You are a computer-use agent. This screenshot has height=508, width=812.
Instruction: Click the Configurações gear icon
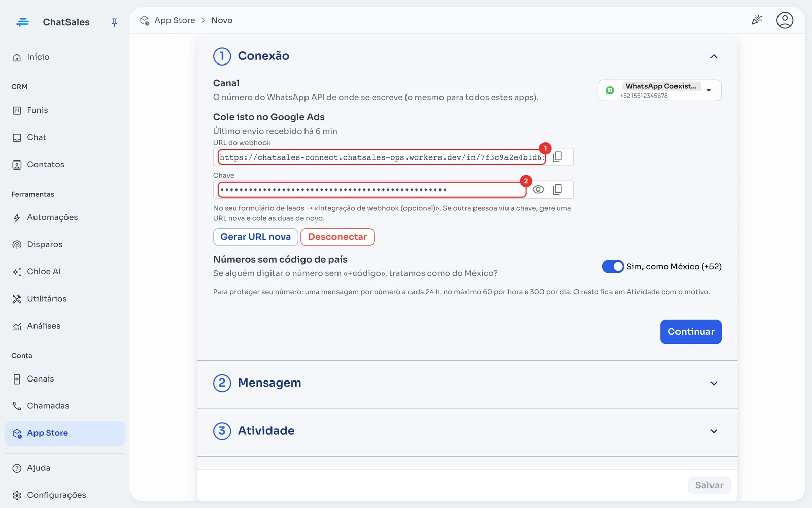point(17,495)
